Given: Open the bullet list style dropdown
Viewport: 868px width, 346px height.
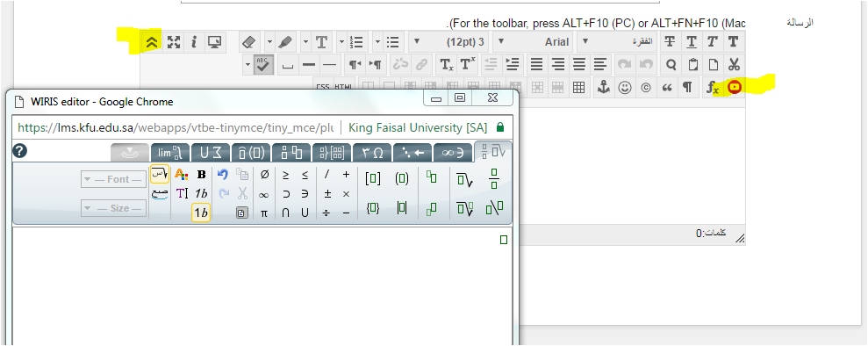Looking at the screenshot, I should 377,42.
